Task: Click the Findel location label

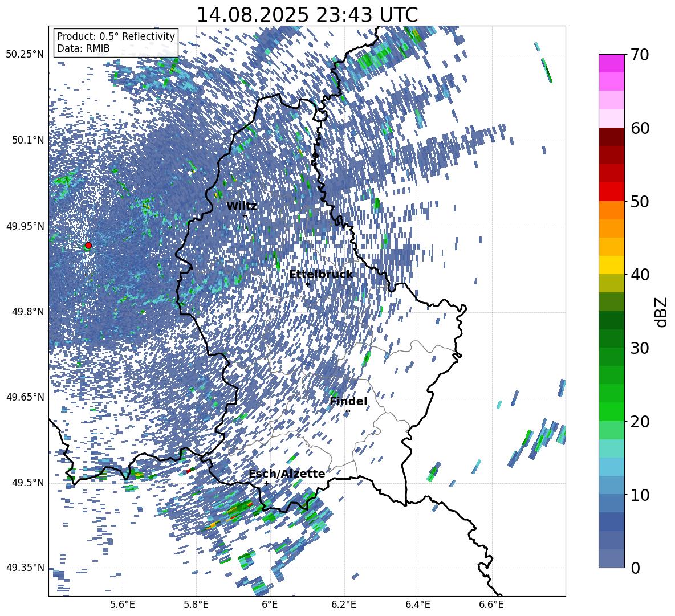Action: pos(348,401)
